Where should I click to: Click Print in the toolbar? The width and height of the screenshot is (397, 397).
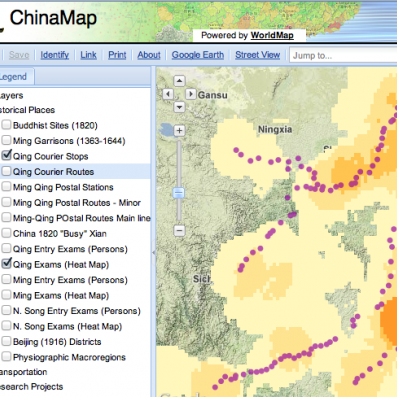[x=117, y=55]
